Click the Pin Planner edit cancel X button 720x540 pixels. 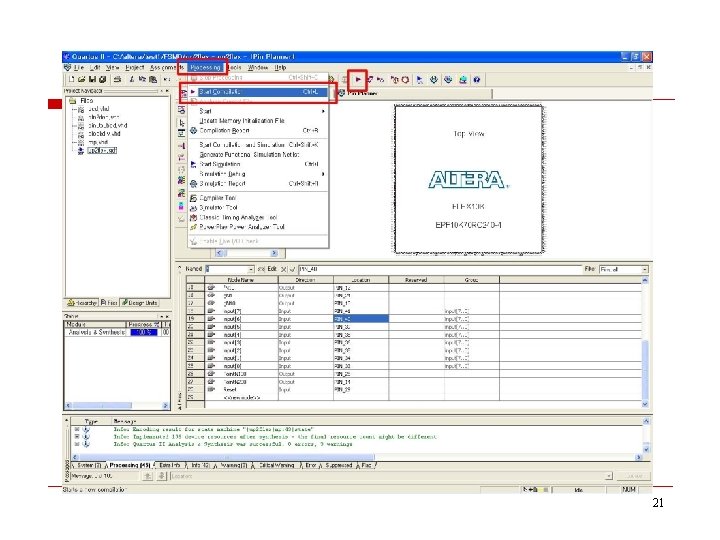pyautogui.click(x=283, y=269)
